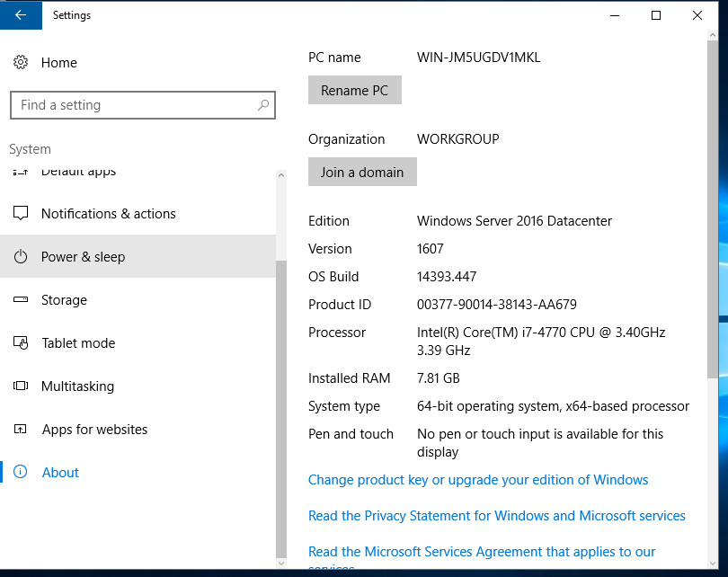The image size is (728, 577).
Task: Click the PC name value WIN-JM5UGDV1MKL
Action: 479,58
